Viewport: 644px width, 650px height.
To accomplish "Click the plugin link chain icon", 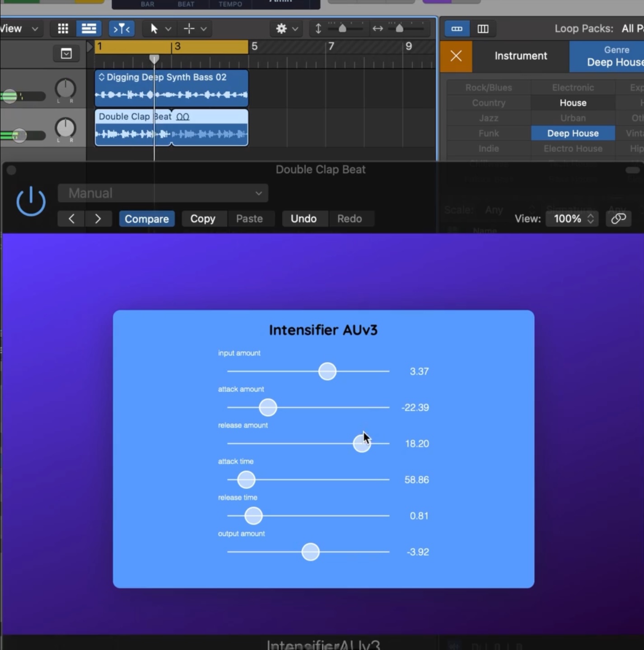I will pyautogui.click(x=618, y=219).
